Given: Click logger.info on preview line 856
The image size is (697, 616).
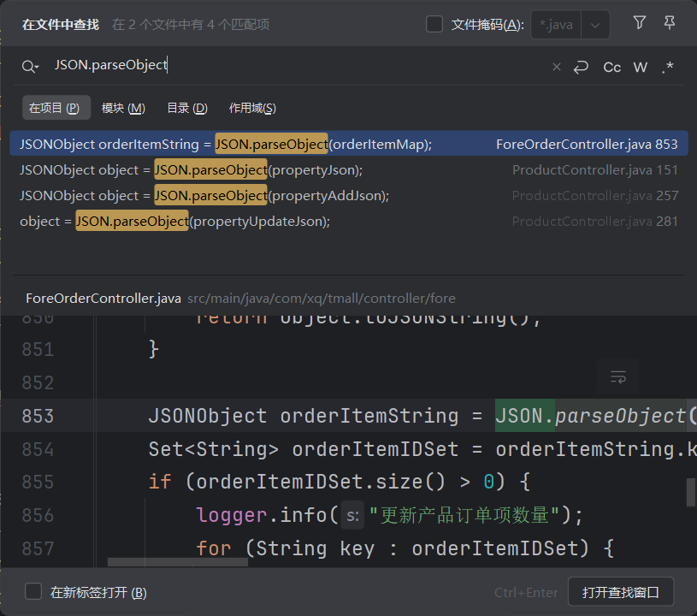Looking at the screenshot, I should click(x=262, y=515).
